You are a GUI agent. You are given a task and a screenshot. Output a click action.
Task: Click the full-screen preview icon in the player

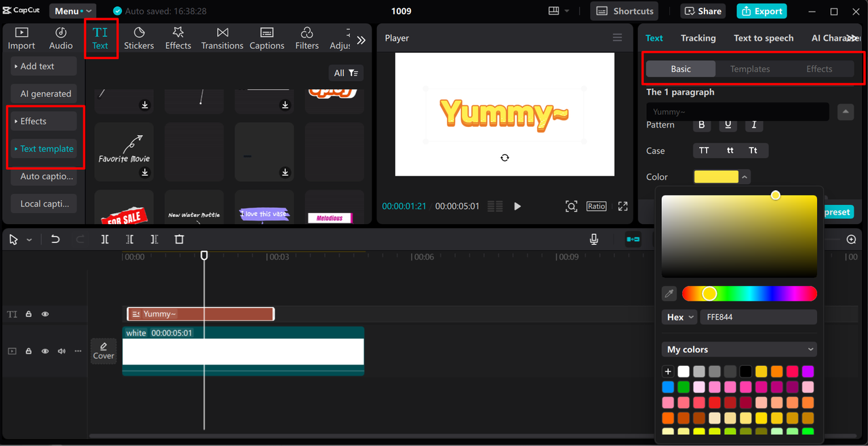623,206
